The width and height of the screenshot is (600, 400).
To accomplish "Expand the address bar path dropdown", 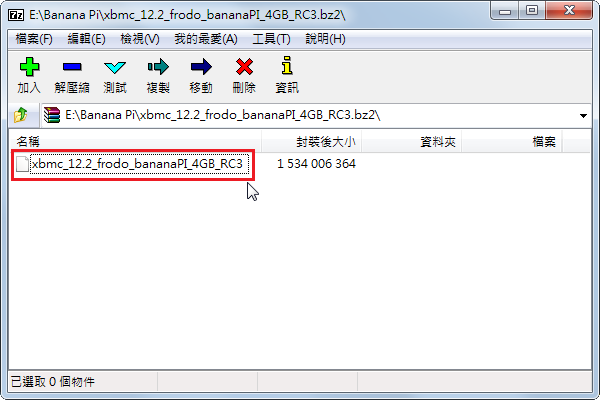I will click(583, 115).
